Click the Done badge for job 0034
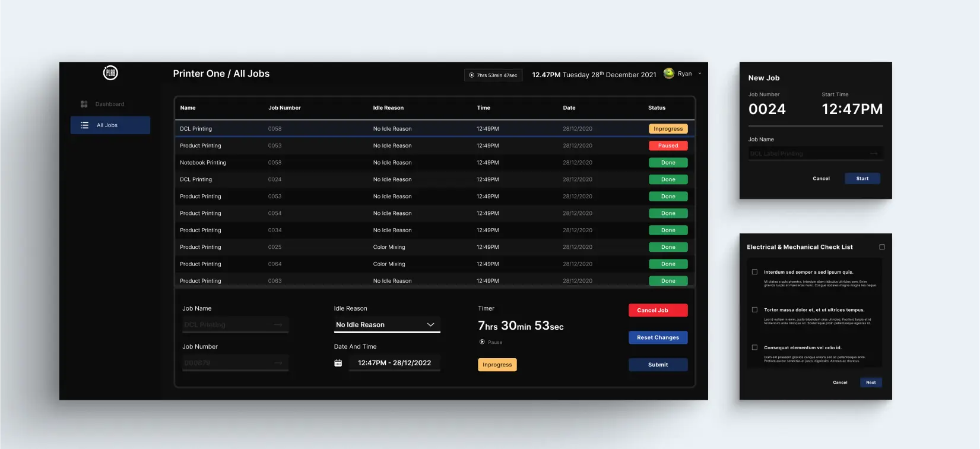 tap(668, 230)
